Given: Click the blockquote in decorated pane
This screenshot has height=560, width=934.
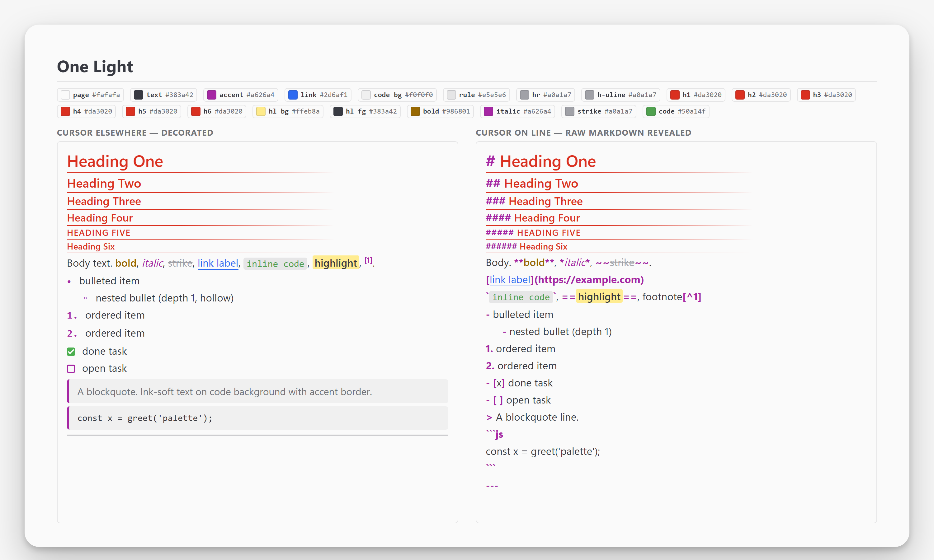Looking at the screenshot, I should click(x=257, y=392).
